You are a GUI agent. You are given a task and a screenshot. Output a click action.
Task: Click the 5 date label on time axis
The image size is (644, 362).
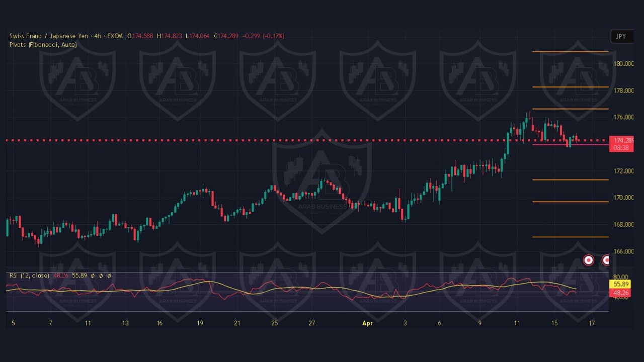click(x=13, y=323)
